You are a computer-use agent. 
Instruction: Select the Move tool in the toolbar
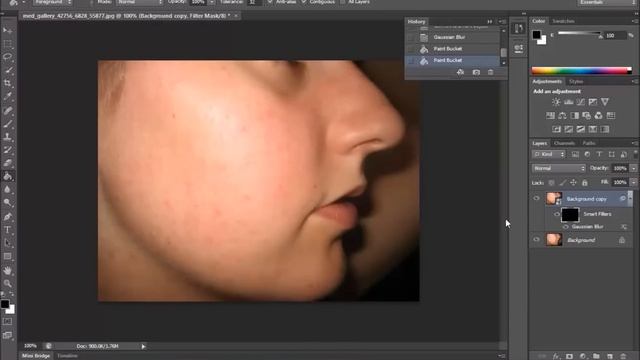(7, 31)
